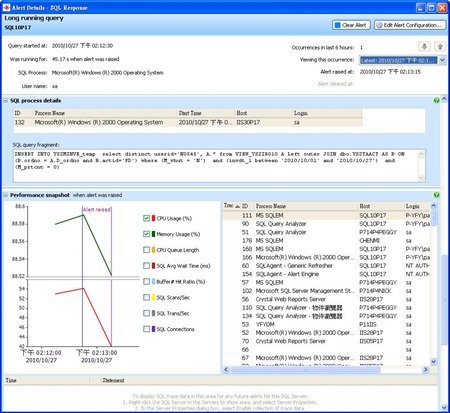Click Time column header in trace table
Screen dimensions: 450x413
tap(47, 380)
